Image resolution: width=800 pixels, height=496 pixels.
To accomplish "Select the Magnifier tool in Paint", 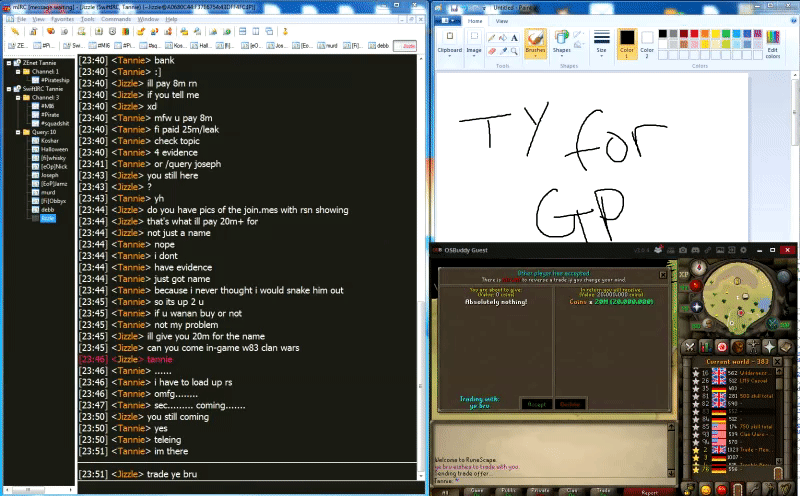I will click(x=514, y=51).
